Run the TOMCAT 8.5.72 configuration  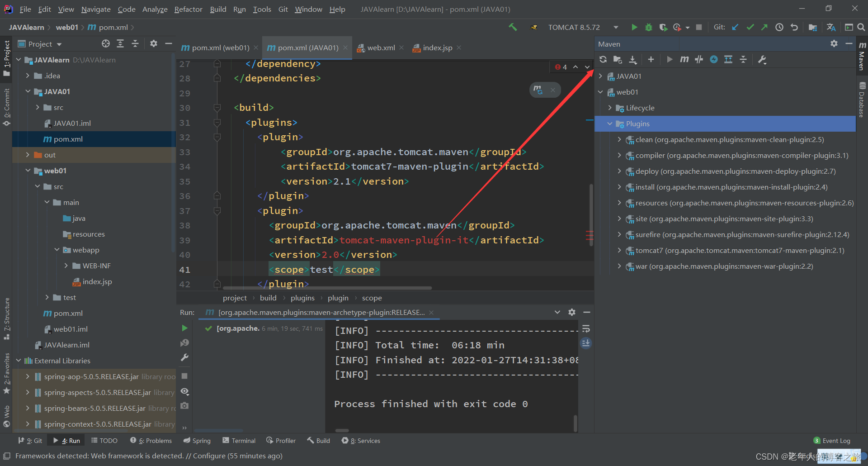pos(634,27)
